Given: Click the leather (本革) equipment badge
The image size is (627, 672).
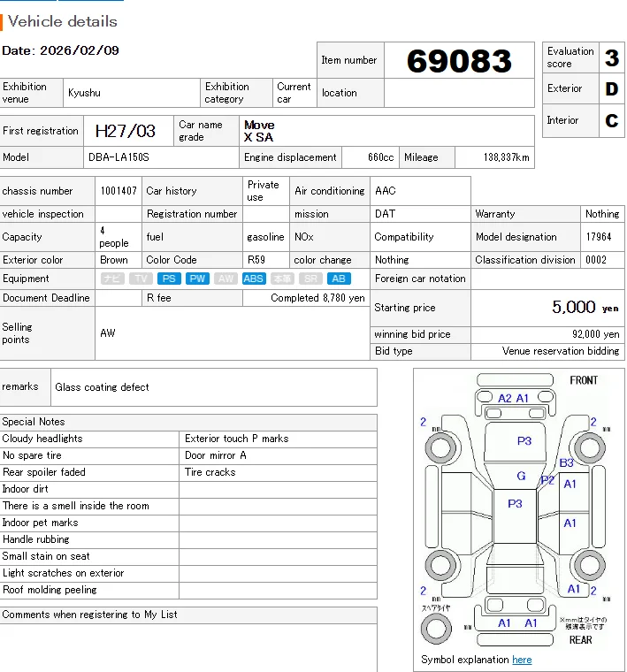Looking at the screenshot, I should [x=282, y=279].
